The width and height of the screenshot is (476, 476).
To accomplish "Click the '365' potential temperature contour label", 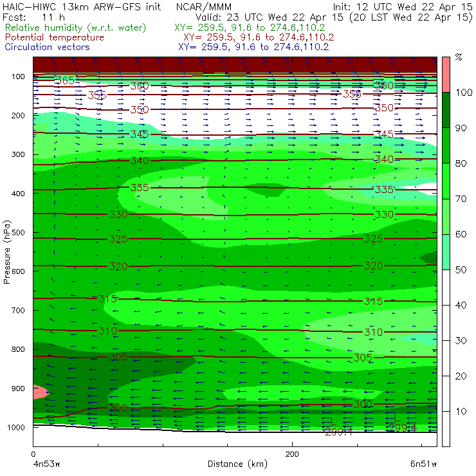I will coord(66,80).
